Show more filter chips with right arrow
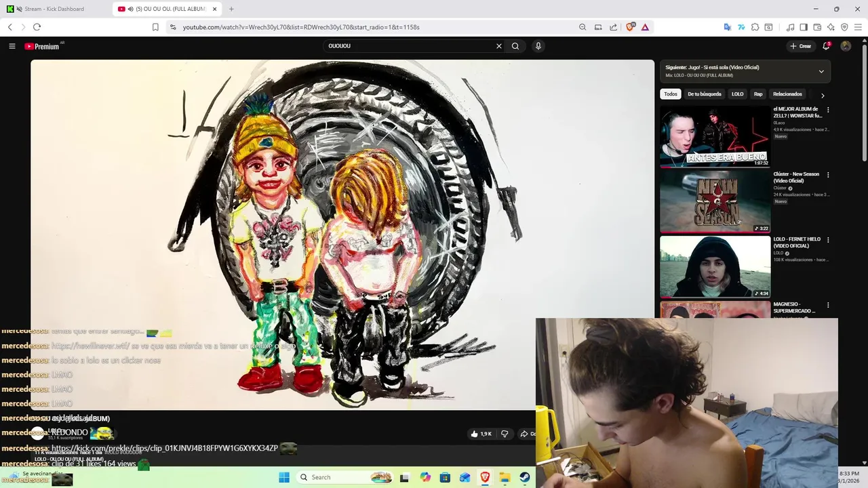 (x=823, y=96)
